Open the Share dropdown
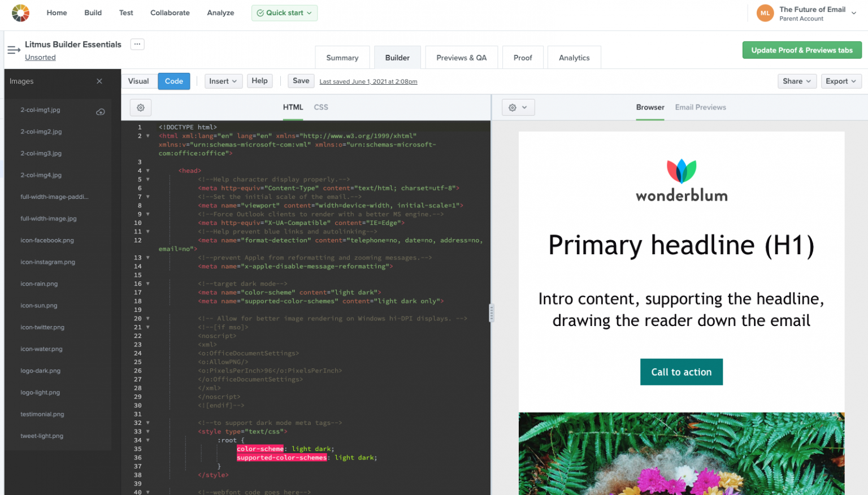This screenshot has width=868, height=495. 797,81
